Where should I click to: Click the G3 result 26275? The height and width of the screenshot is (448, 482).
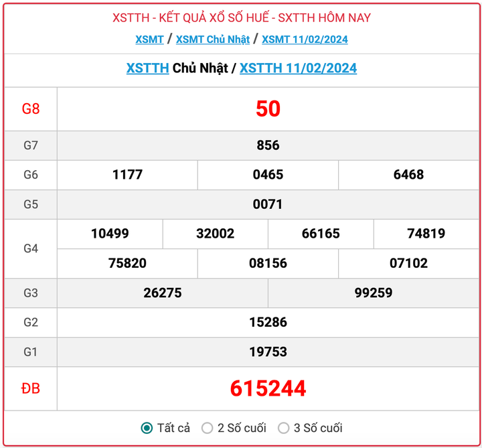tap(163, 293)
